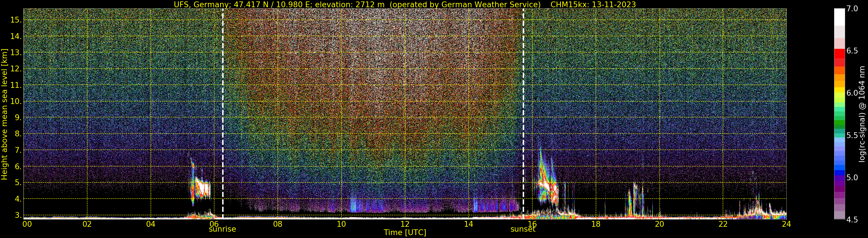Click the white sunset dashed line marker
The image size is (868, 238).
coord(523,114)
